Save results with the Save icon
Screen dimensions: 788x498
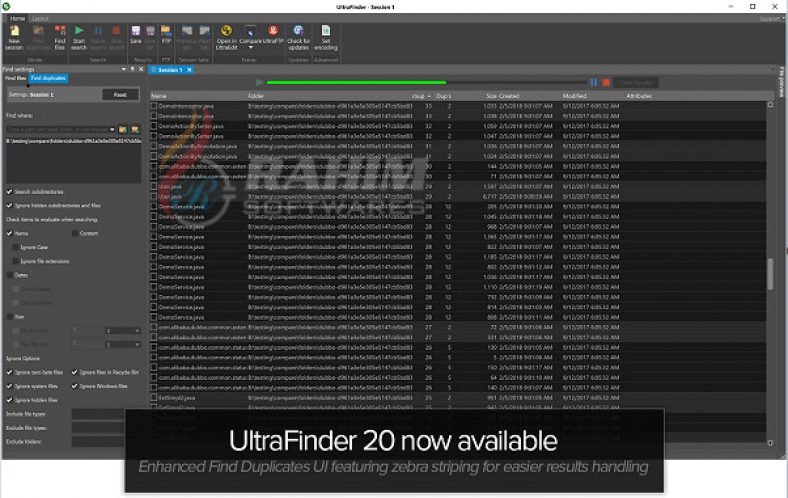[x=136, y=36]
